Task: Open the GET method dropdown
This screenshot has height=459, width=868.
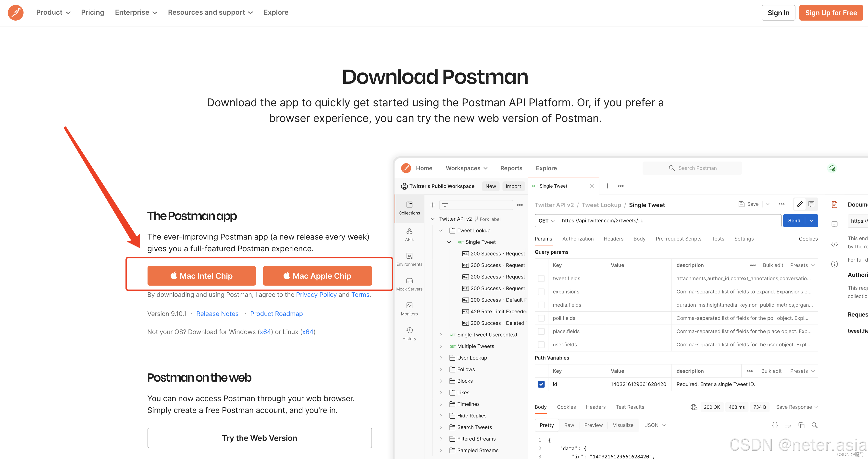Action: (x=546, y=221)
